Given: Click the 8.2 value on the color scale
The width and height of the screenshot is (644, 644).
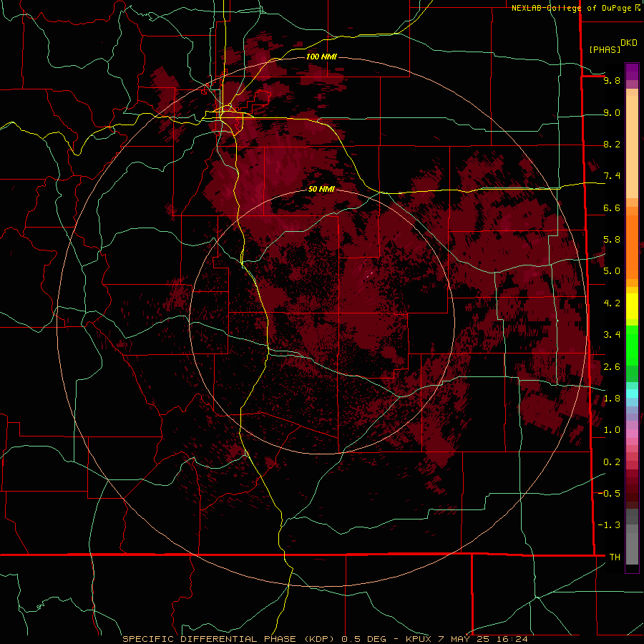Looking at the screenshot, I should (x=612, y=145).
